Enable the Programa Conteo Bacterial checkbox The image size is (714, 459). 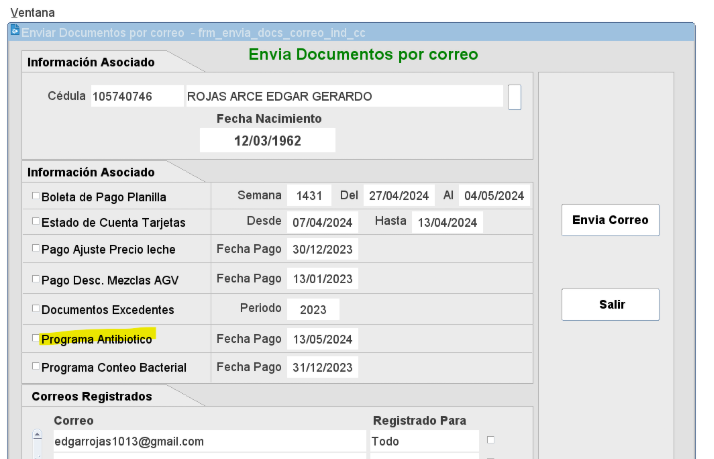point(36,368)
